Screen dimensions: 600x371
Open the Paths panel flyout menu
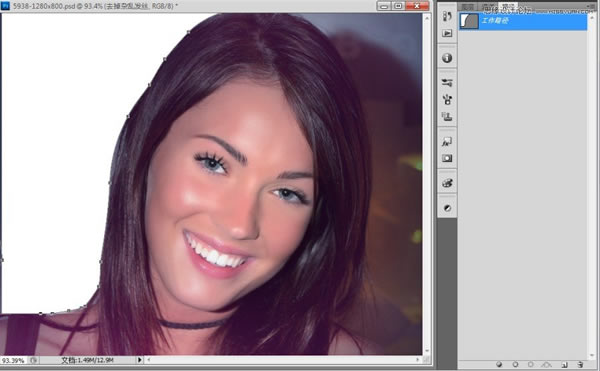pyautogui.click(x=590, y=7)
